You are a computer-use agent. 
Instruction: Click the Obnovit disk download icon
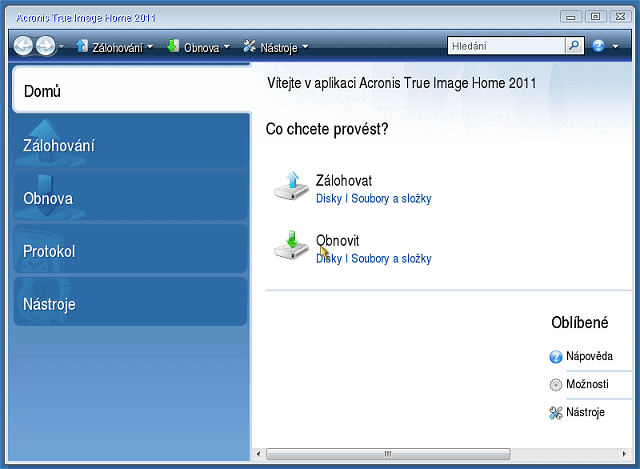click(x=291, y=245)
